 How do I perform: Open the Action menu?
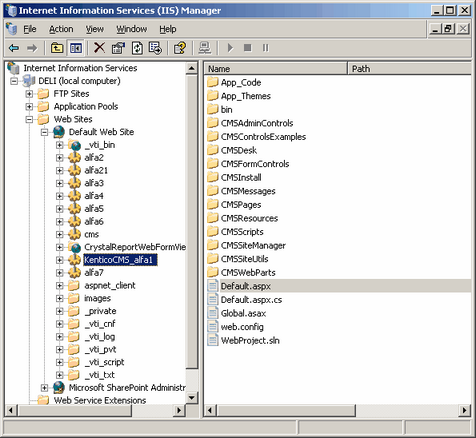point(61,29)
